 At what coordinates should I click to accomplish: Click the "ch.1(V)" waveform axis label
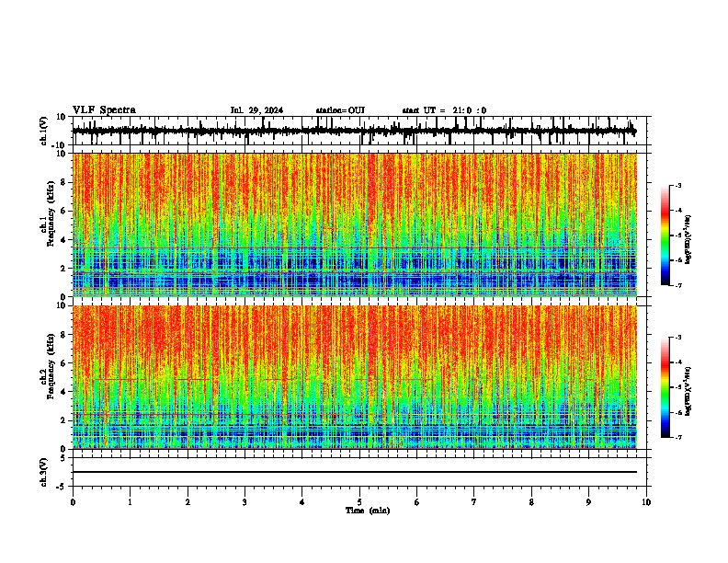point(44,131)
